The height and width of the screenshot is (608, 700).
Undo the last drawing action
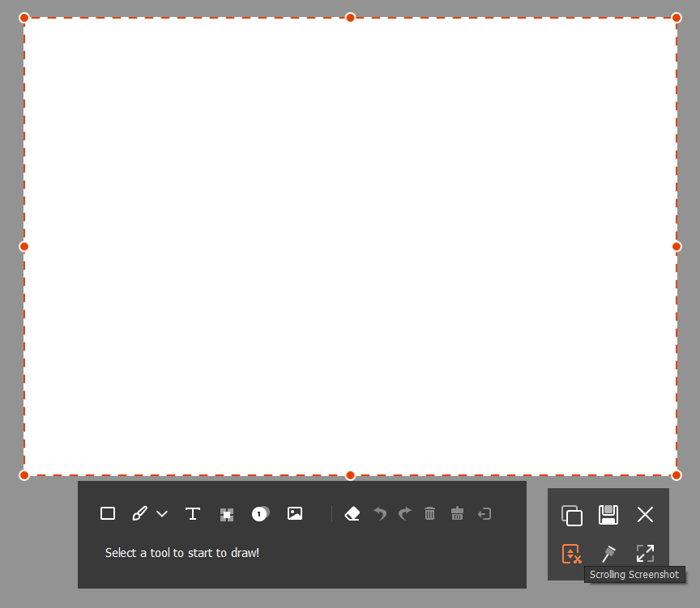380,514
